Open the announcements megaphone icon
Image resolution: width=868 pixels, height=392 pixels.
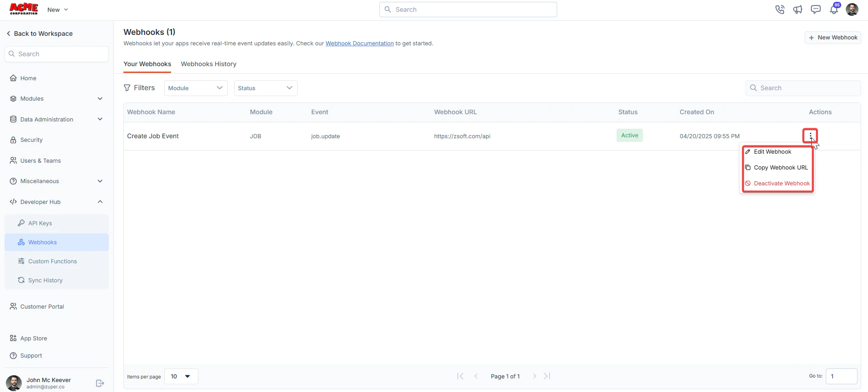(798, 10)
